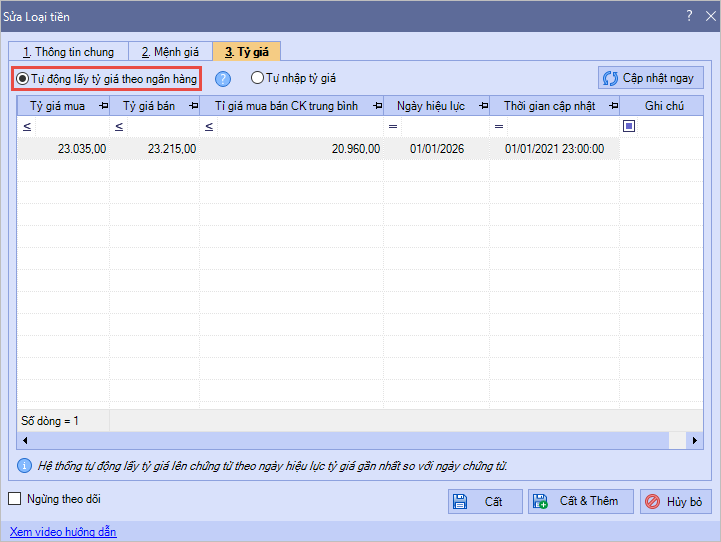The image size is (721, 542).
Task: Switch to the Mệnh giá tab
Action: click(170, 51)
